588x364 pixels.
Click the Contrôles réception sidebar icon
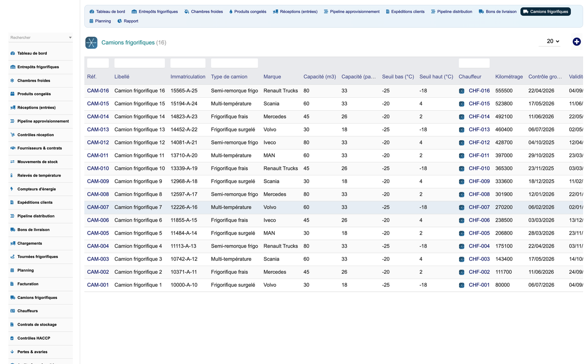pos(13,135)
